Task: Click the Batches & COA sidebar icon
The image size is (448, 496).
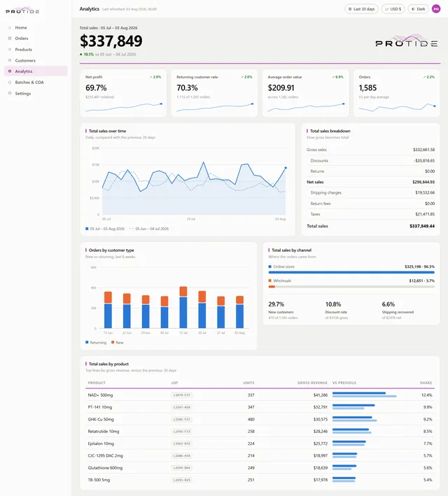Action: [10, 83]
